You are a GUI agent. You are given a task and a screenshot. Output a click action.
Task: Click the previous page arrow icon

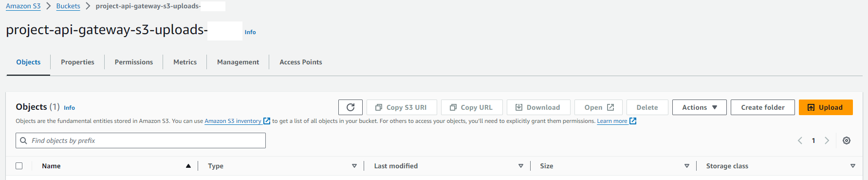point(800,140)
